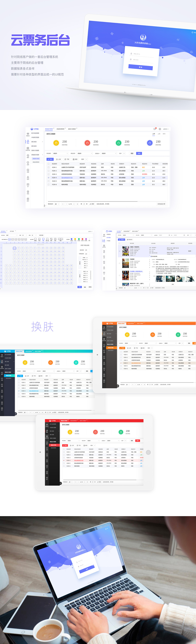Large white dashboard: switch to 渠道优惠管理 tab
This screenshot has height=644, width=196.
[60, 129]
